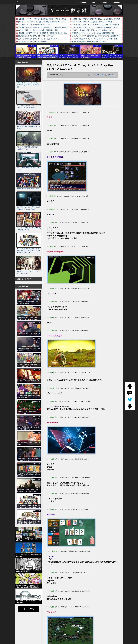Click the Noita comment text
The height and width of the screenshot is (644, 138).
[50, 131]
